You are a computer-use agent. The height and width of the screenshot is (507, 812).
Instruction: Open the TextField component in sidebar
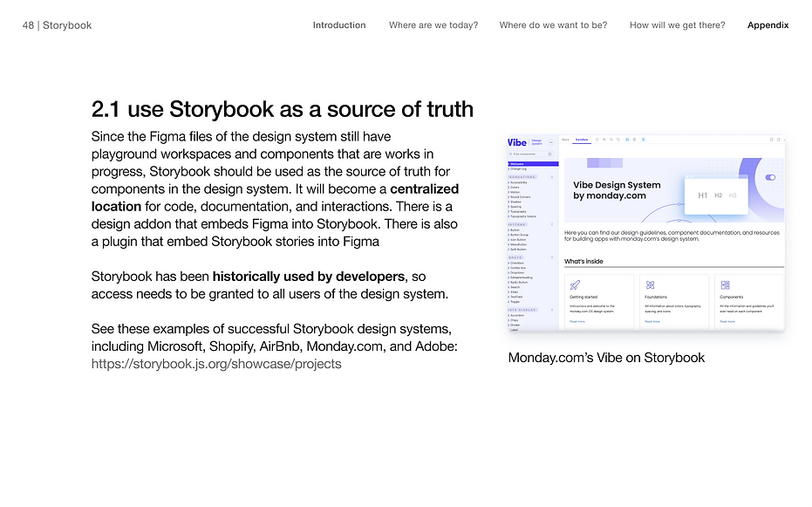[516, 297]
